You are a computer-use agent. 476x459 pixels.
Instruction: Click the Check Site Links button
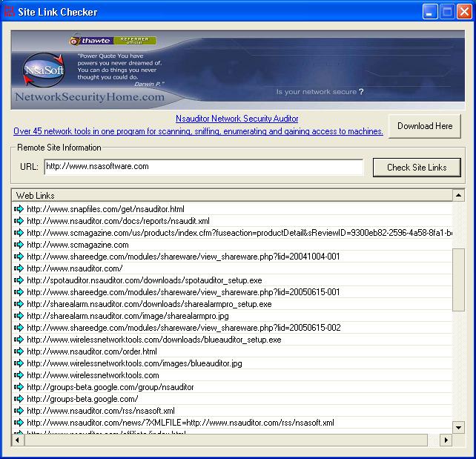coord(417,168)
